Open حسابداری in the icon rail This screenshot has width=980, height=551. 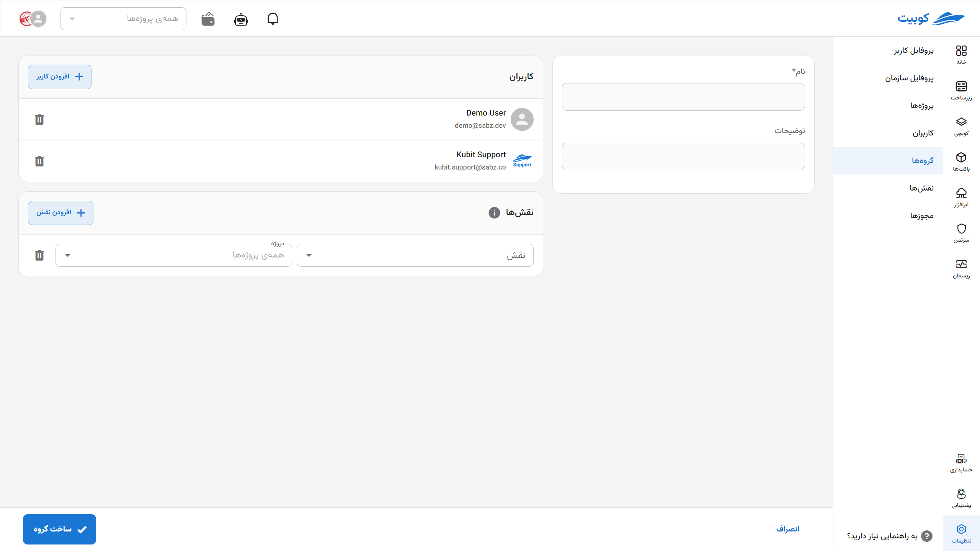coord(961,463)
